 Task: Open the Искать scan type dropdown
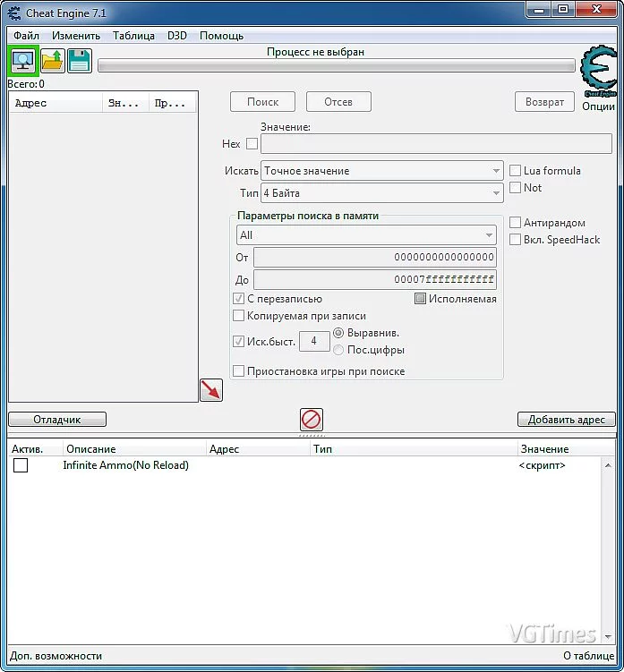[381, 171]
